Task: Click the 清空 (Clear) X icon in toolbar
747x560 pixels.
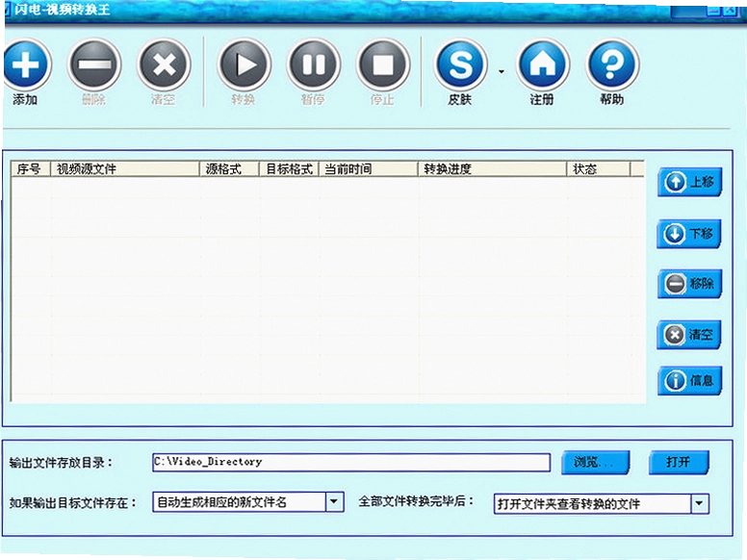Action: tap(164, 64)
